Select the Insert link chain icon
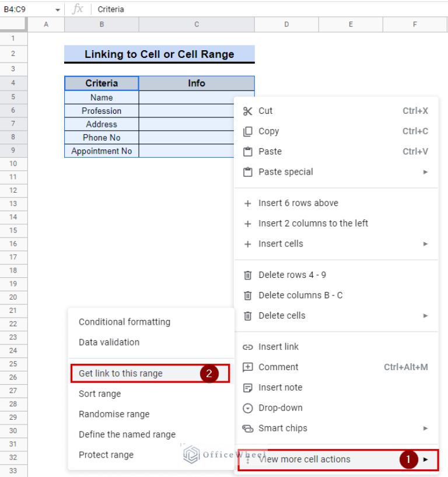Screen dimensions: 448x477 [x=247, y=346]
